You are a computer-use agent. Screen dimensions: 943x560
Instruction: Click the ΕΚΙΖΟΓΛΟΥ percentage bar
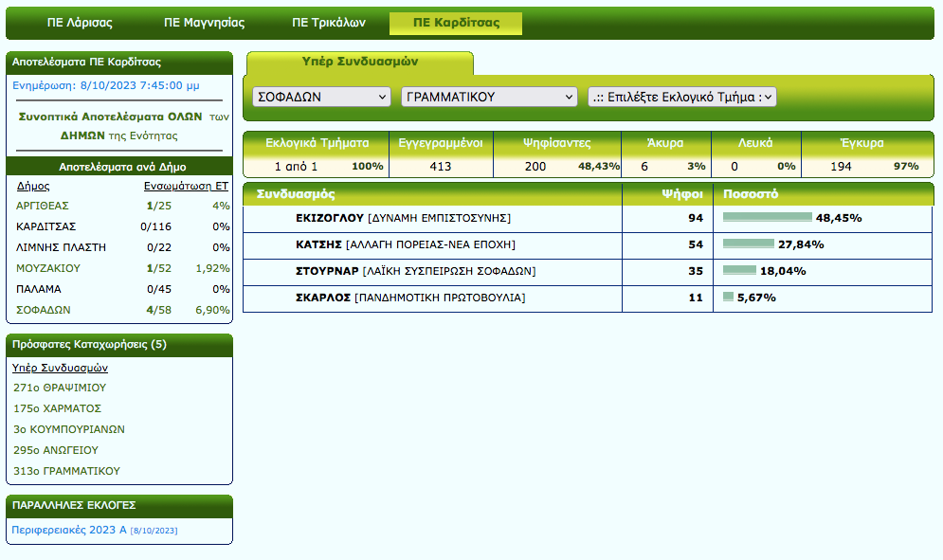767,218
